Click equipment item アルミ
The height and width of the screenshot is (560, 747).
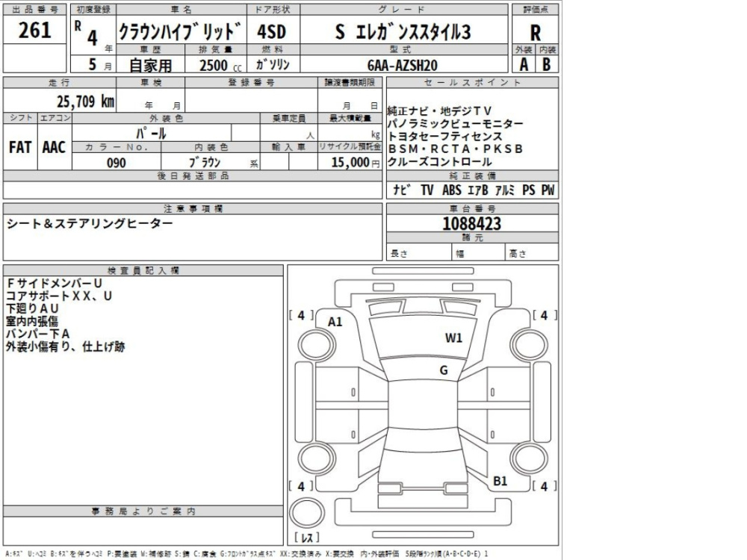point(504,190)
